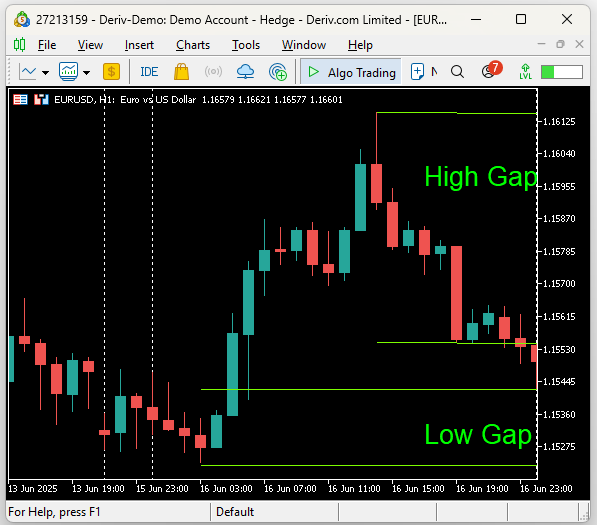Toggle the Algo Trading button
597x525 pixels.
(x=351, y=72)
